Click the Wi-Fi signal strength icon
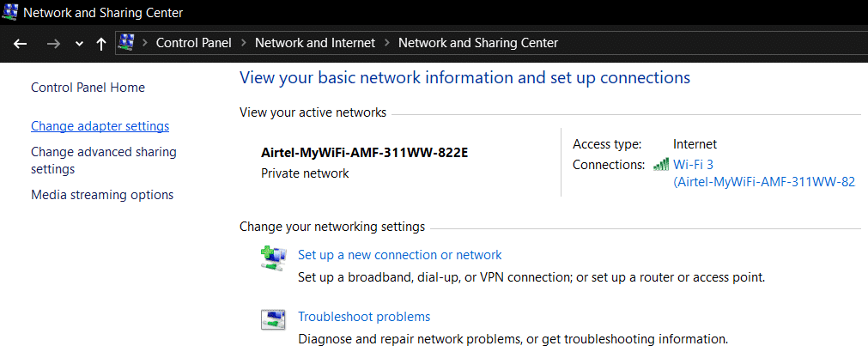 661,164
